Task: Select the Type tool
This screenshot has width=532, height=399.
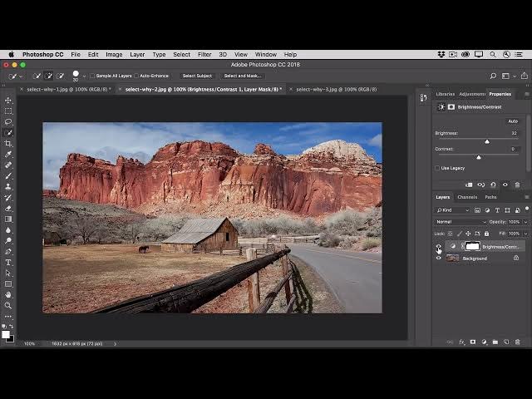Action: click(x=8, y=262)
